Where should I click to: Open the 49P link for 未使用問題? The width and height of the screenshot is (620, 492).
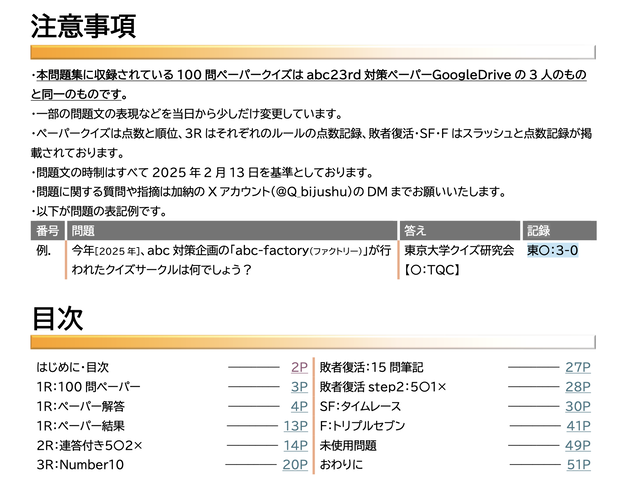(x=578, y=446)
